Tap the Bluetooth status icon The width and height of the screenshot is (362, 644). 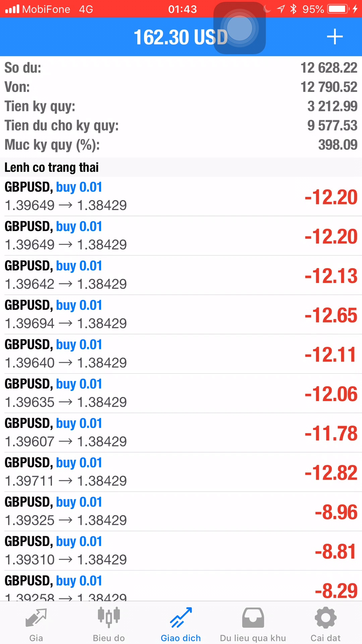pyautogui.click(x=294, y=9)
